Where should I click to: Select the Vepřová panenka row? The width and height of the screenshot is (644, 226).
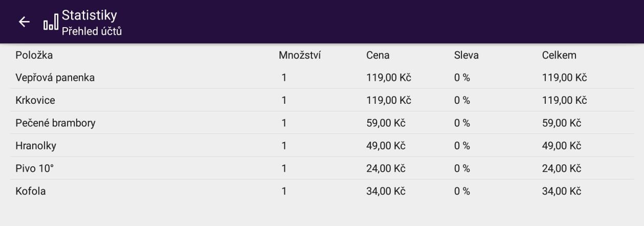(x=55, y=78)
